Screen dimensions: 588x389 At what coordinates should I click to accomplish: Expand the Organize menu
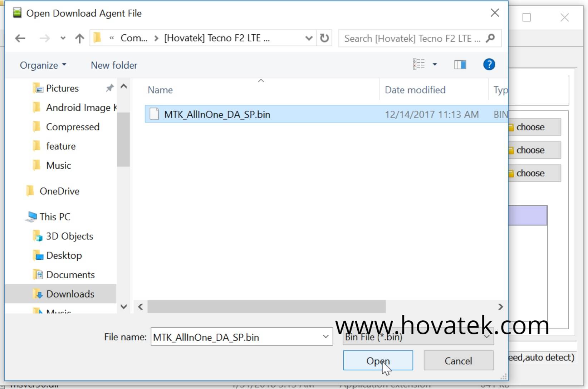pyautogui.click(x=42, y=65)
